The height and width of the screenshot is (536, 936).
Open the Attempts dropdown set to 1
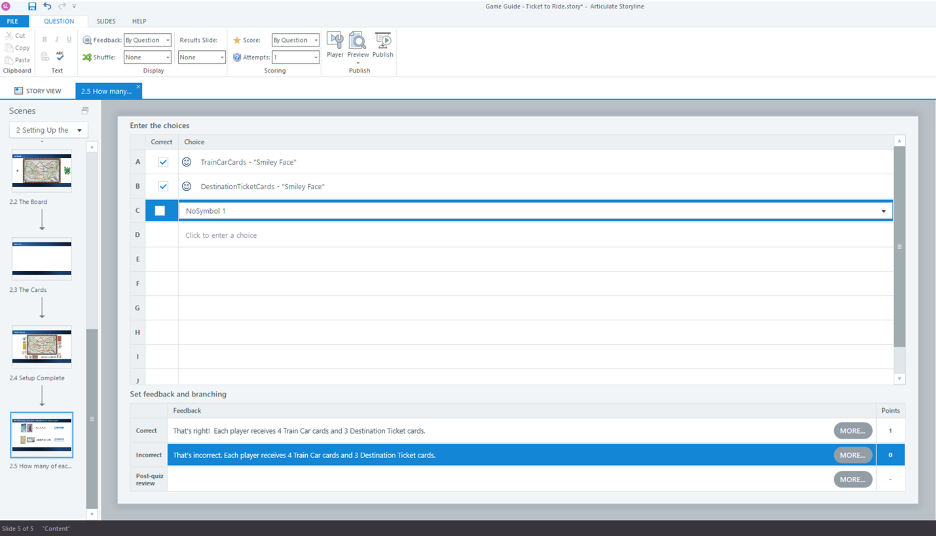316,57
